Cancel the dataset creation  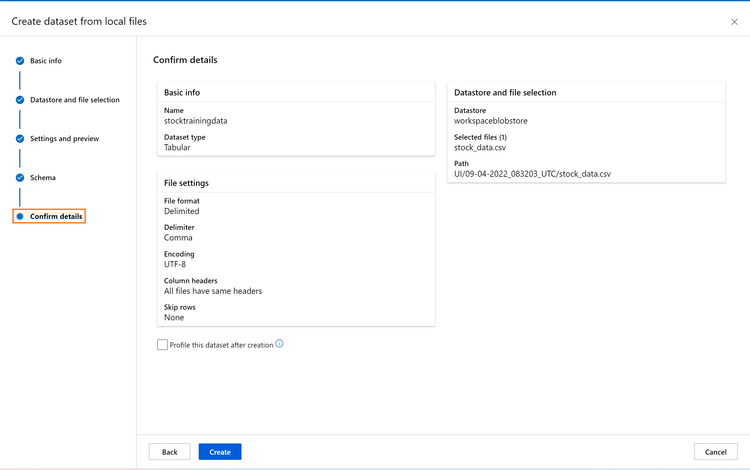click(x=715, y=452)
